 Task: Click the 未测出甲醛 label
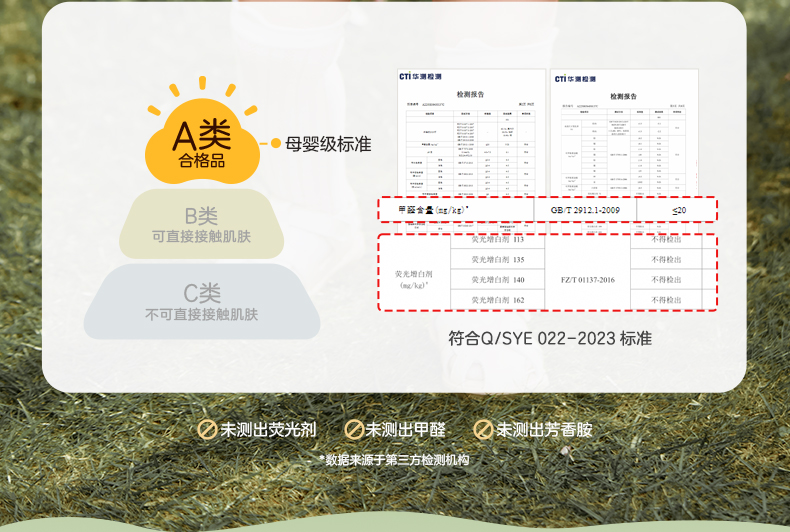(406, 430)
